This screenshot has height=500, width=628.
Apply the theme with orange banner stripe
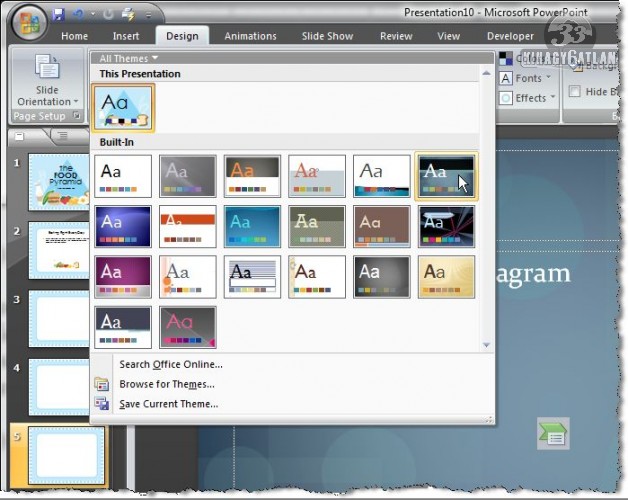187,226
